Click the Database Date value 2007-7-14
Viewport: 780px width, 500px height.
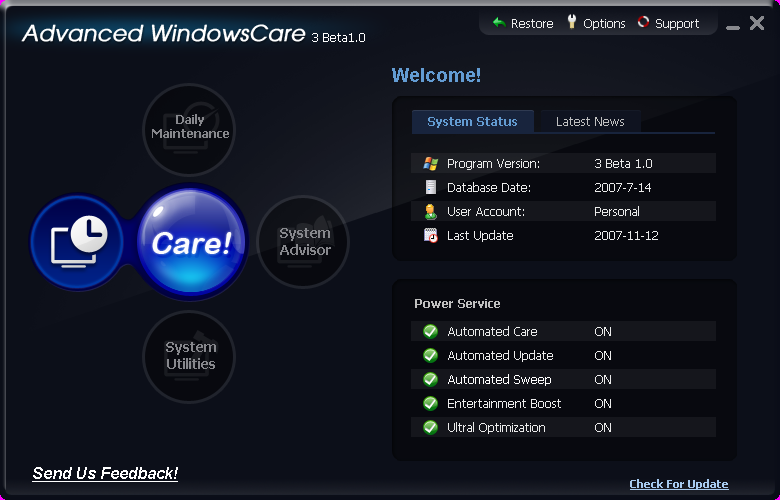point(623,188)
